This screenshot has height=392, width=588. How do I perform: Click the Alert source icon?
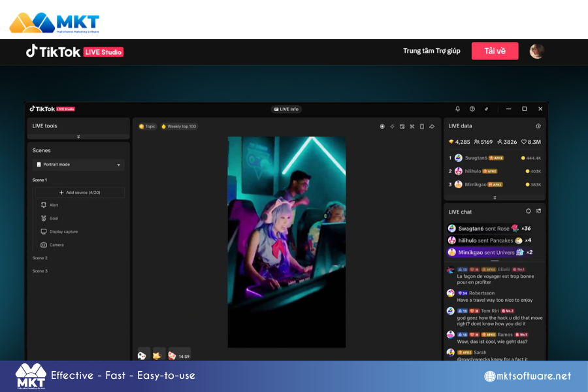point(44,204)
